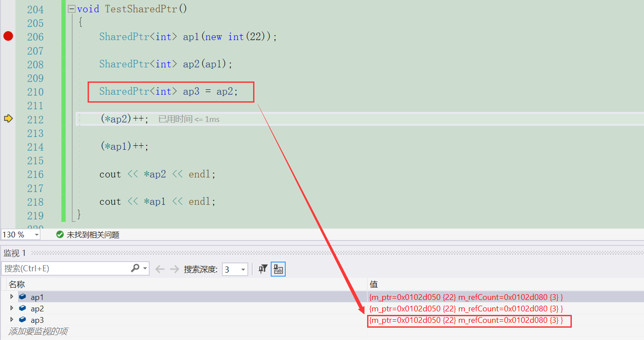This screenshot has height=340, width=644.
Task: Click into the watch search box
Action: point(66,269)
